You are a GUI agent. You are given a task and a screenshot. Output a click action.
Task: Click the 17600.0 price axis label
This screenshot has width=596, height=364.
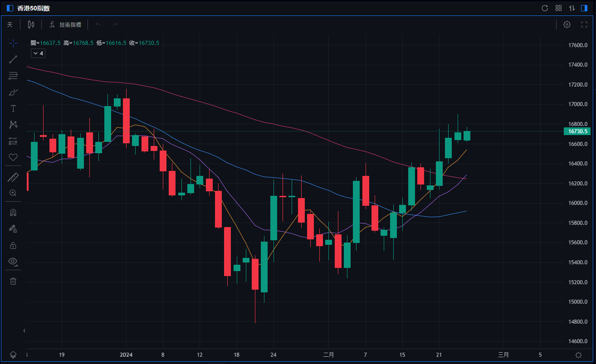[578, 45]
